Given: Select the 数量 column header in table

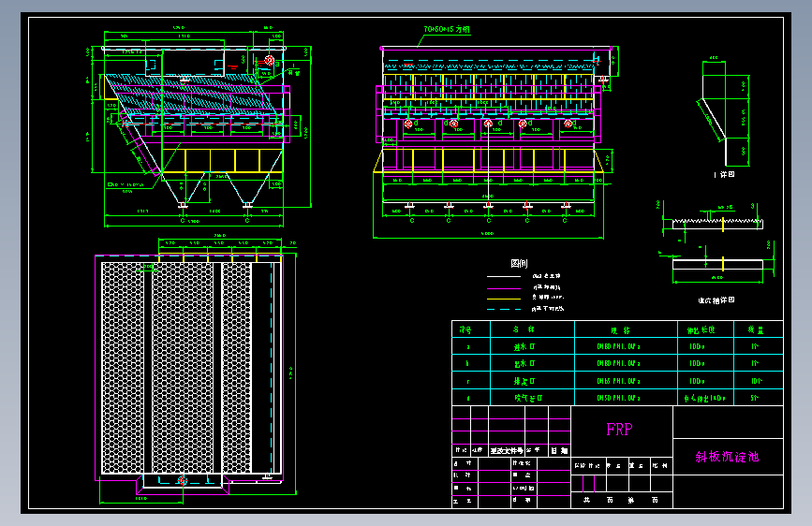Looking at the screenshot, I should [755, 329].
